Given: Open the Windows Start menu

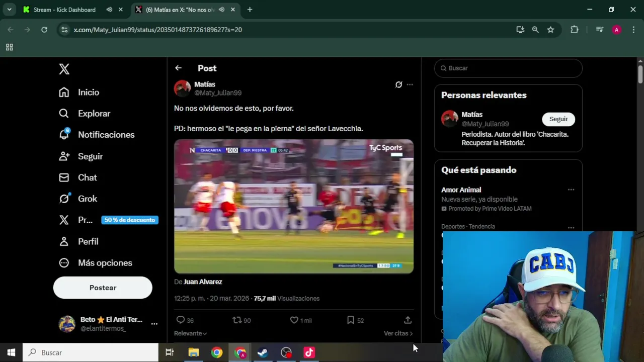Looking at the screenshot, I should (11, 352).
